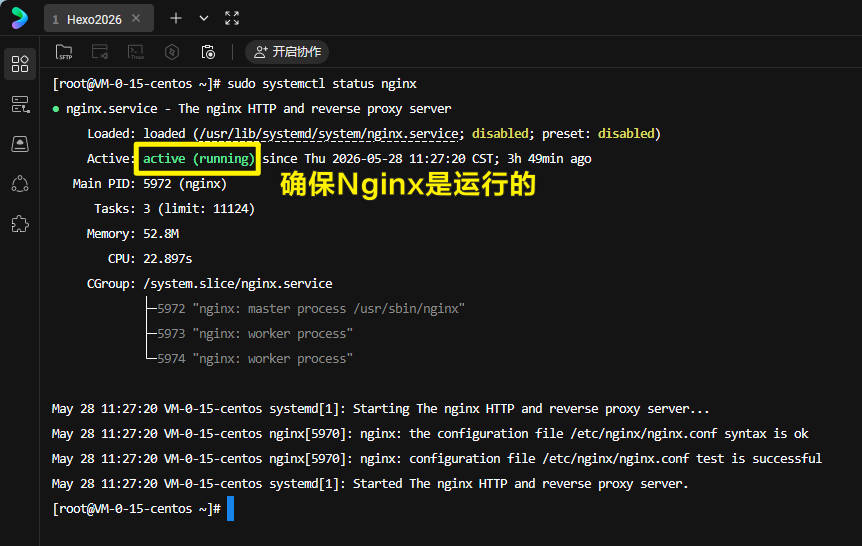Click the first 'disabled' status after nginx.service

coord(500,134)
